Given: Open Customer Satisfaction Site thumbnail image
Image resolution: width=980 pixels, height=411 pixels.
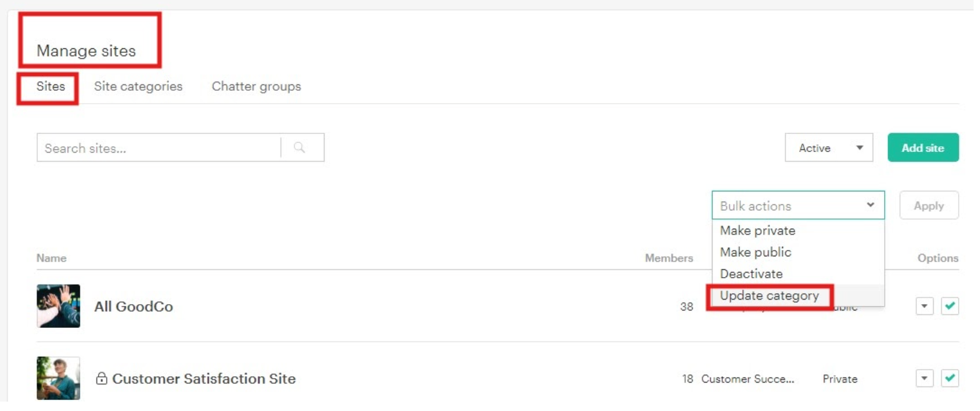Looking at the screenshot, I should 59,378.
